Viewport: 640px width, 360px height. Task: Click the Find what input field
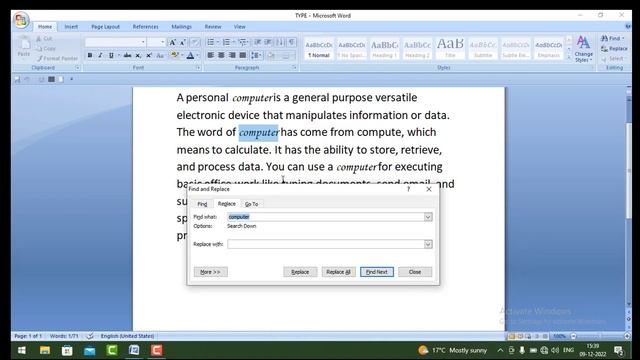click(325, 217)
